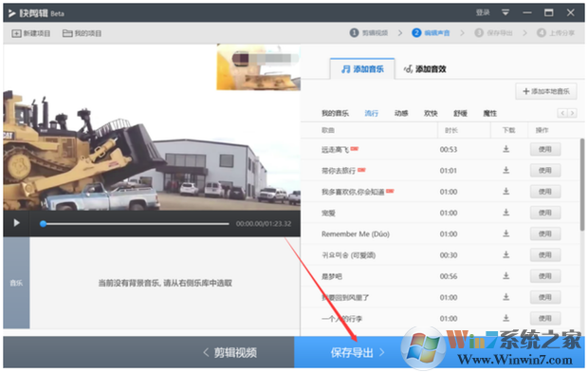
Task: Select the 动感 music category
Action: tap(401, 113)
